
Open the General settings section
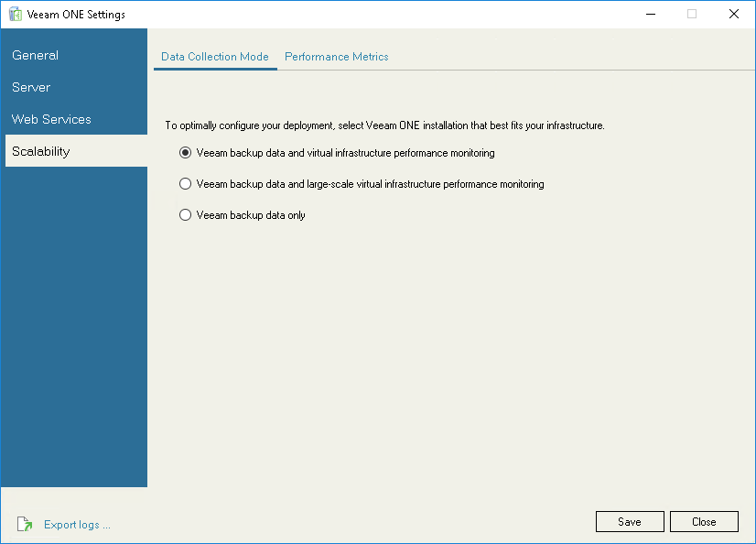[35, 55]
